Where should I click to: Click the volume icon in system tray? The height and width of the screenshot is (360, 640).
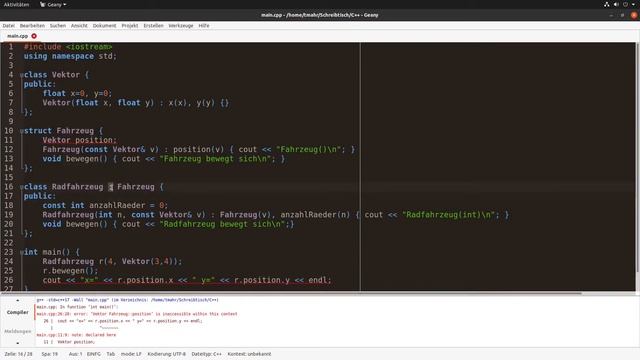tap(616, 4)
